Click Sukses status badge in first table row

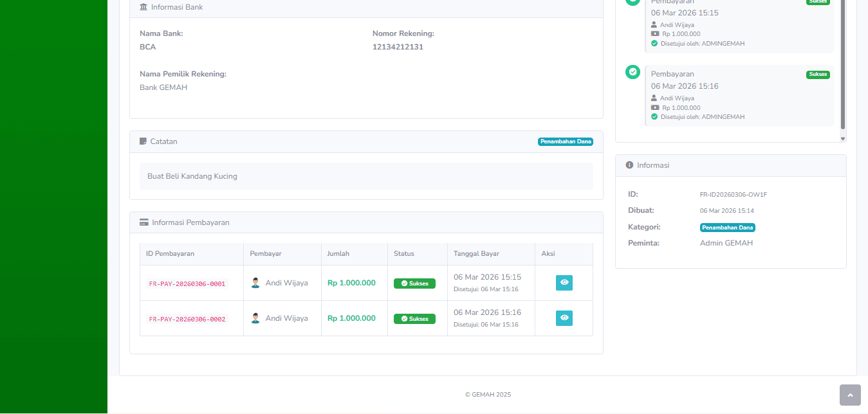tap(414, 283)
